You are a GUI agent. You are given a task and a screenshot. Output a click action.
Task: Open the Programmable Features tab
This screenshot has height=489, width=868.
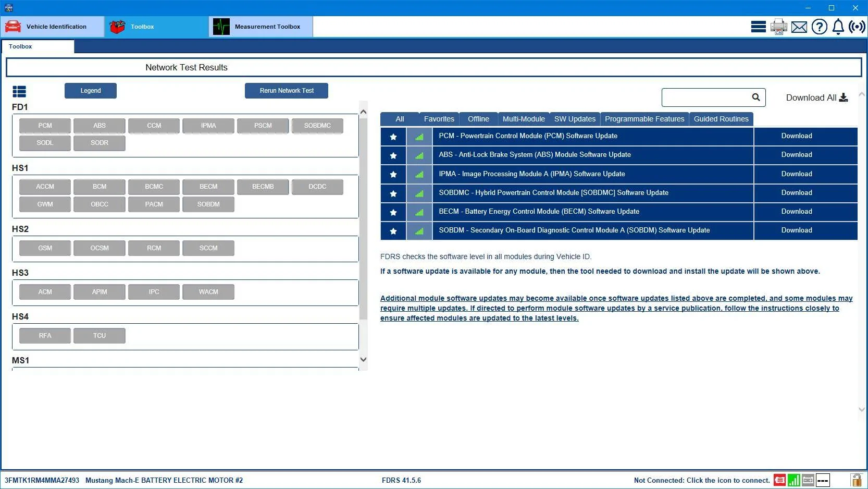click(644, 119)
